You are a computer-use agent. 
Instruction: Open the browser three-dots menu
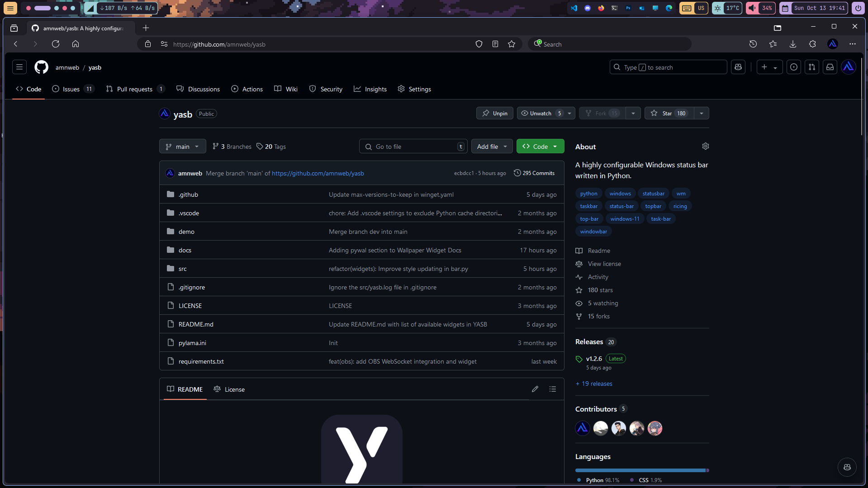point(853,44)
